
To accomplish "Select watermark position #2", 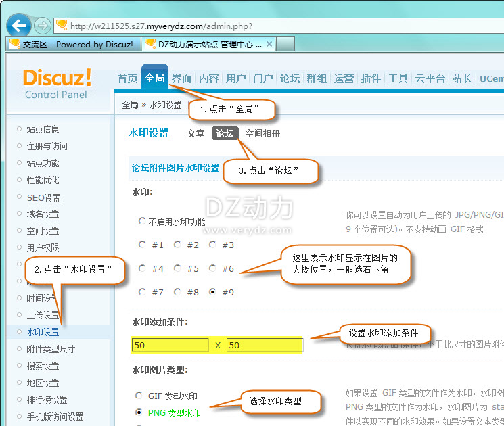I will click(177, 245).
